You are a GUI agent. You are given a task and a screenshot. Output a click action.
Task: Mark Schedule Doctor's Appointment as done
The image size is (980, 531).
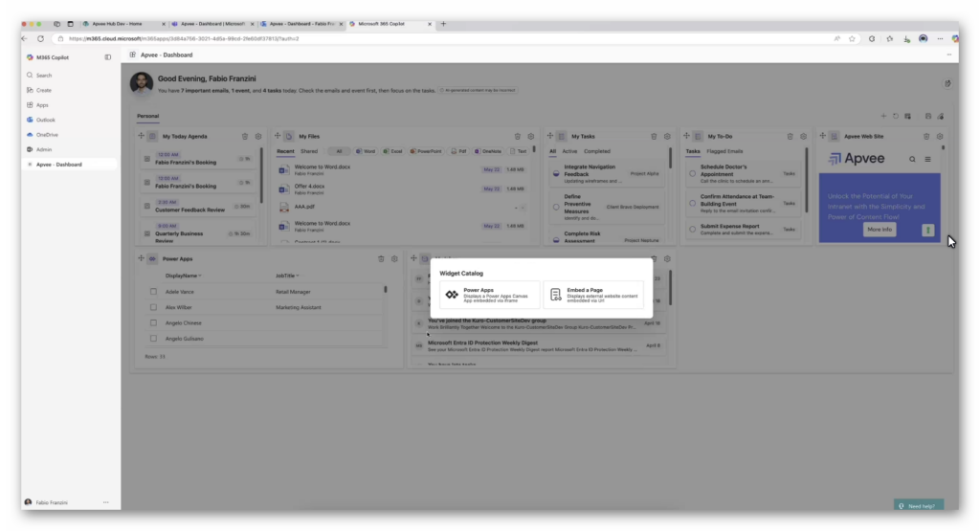pyautogui.click(x=693, y=174)
